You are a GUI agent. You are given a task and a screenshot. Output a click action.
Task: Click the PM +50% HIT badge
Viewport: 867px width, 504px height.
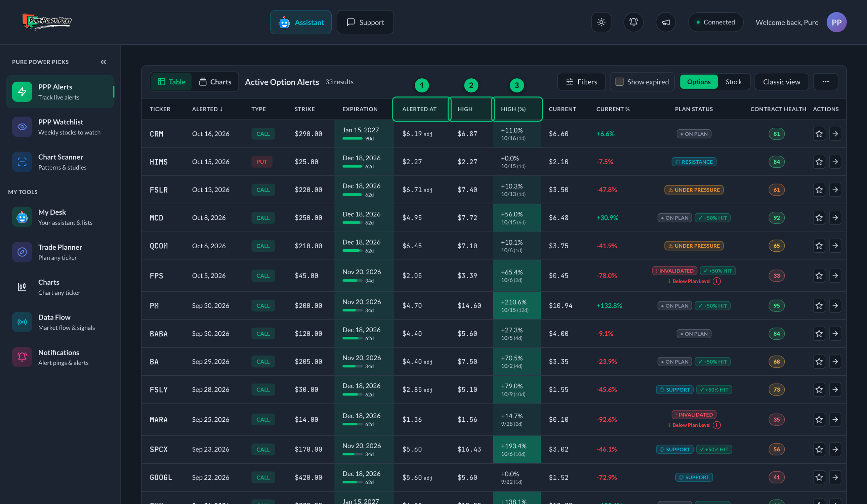pyautogui.click(x=712, y=305)
